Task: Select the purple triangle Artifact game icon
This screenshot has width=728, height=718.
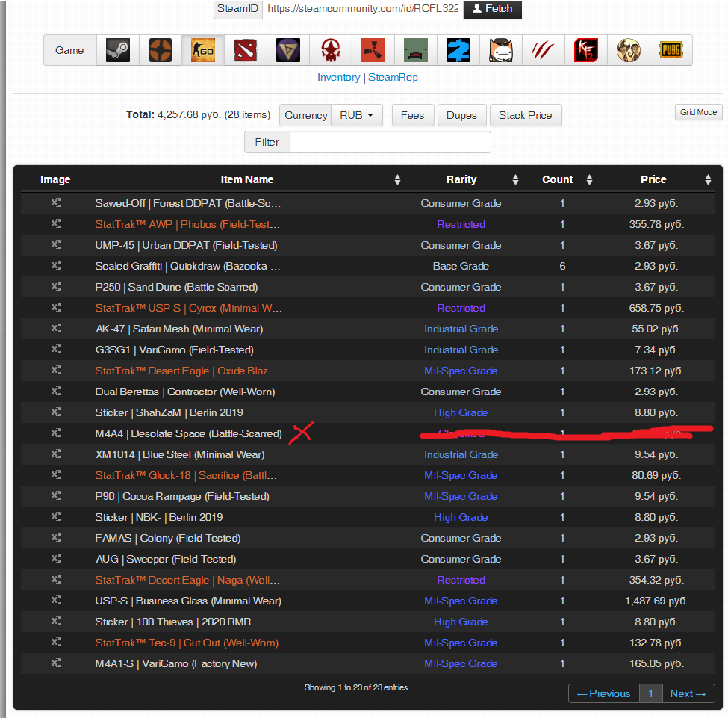Action: point(288,50)
